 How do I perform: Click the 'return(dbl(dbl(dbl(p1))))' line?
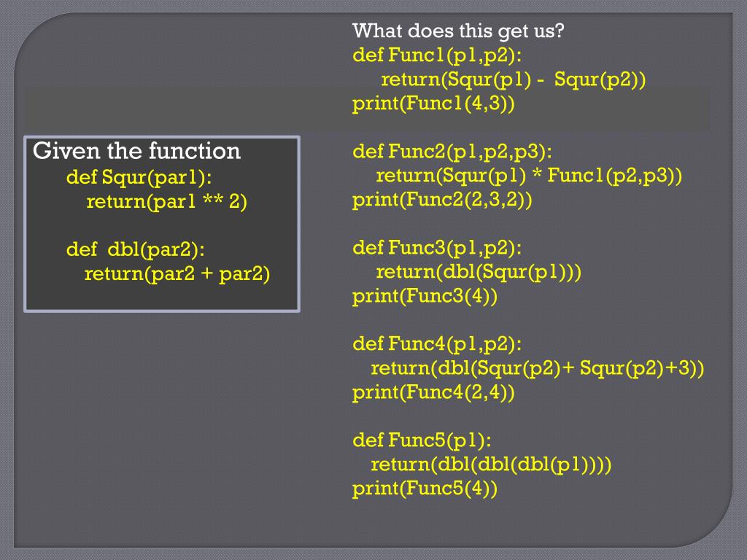pyautogui.click(x=491, y=464)
